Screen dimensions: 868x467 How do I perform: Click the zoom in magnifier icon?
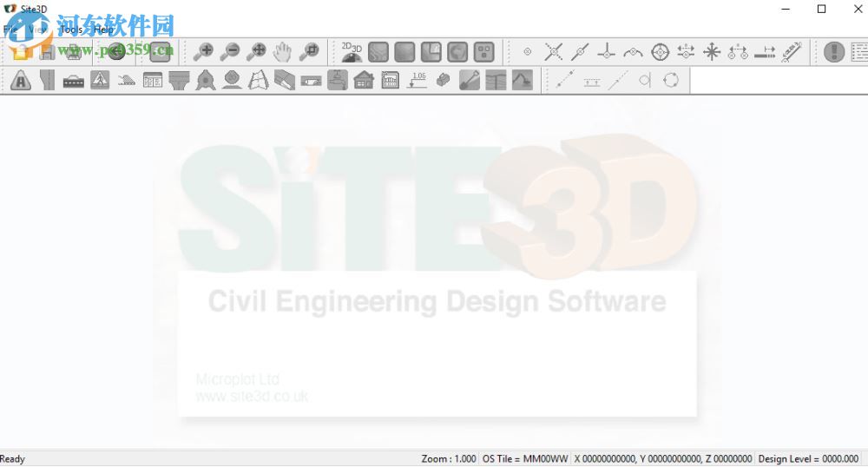(x=203, y=52)
